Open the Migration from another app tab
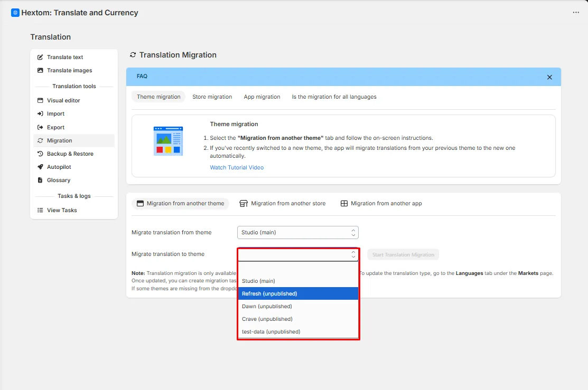Image resolution: width=588 pixels, height=390 pixels. (x=381, y=203)
